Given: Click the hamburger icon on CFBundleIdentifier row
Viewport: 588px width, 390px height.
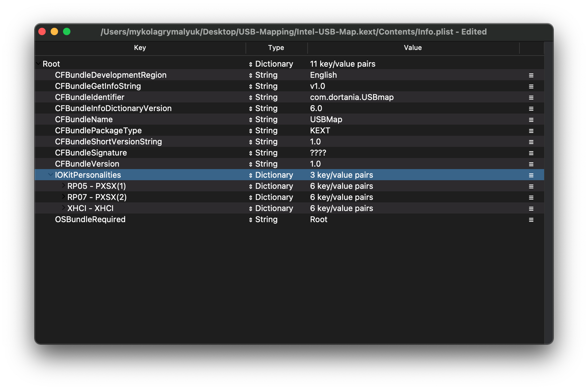Looking at the screenshot, I should tap(531, 97).
